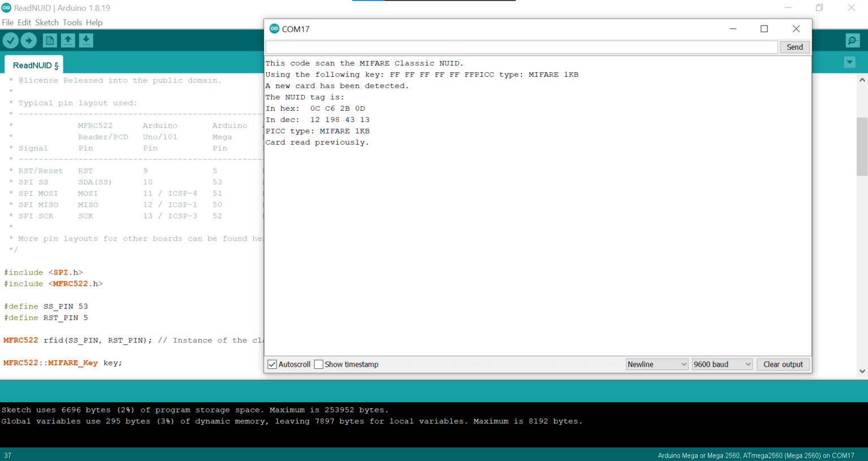Click the Verify sketch checkmark icon
Screen dimensions: 868x461
coord(11,40)
